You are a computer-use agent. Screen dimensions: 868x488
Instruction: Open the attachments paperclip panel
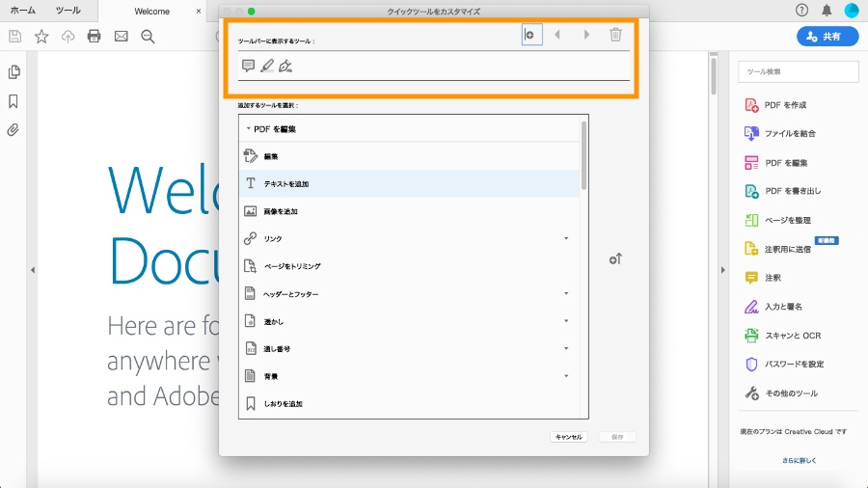[x=14, y=130]
